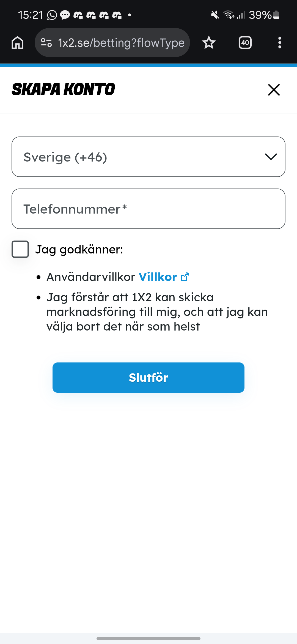Open site settings icon in address bar
Screen dimensions: 297x644
pyautogui.click(x=46, y=43)
